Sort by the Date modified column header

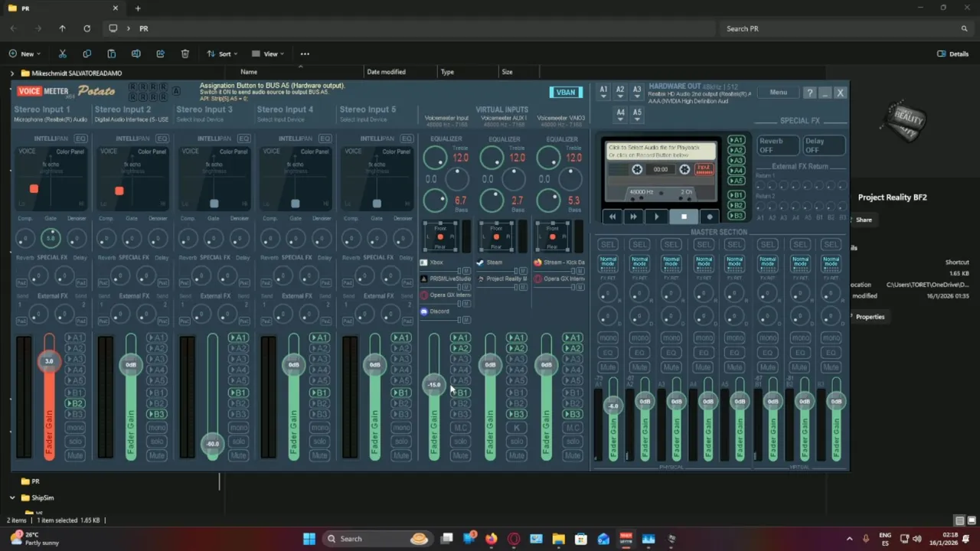(x=386, y=72)
